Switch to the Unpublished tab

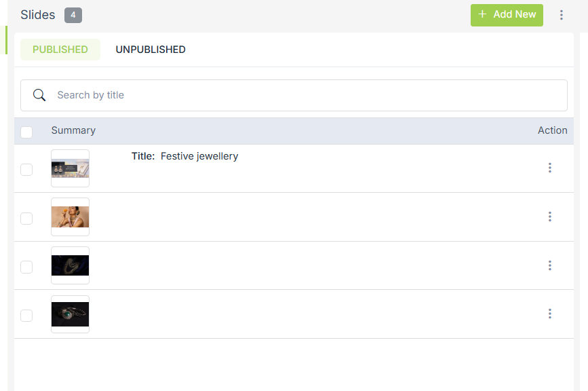151,50
